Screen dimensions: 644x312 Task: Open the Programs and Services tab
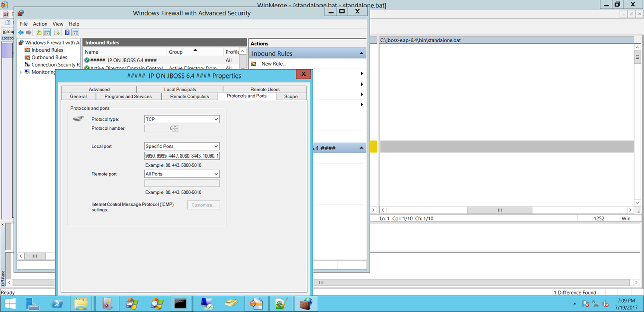[x=128, y=96]
